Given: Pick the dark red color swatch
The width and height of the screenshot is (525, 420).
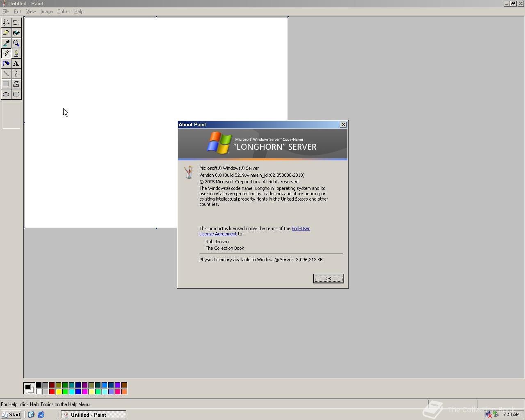Looking at the screenshot, I should (52, 385).
